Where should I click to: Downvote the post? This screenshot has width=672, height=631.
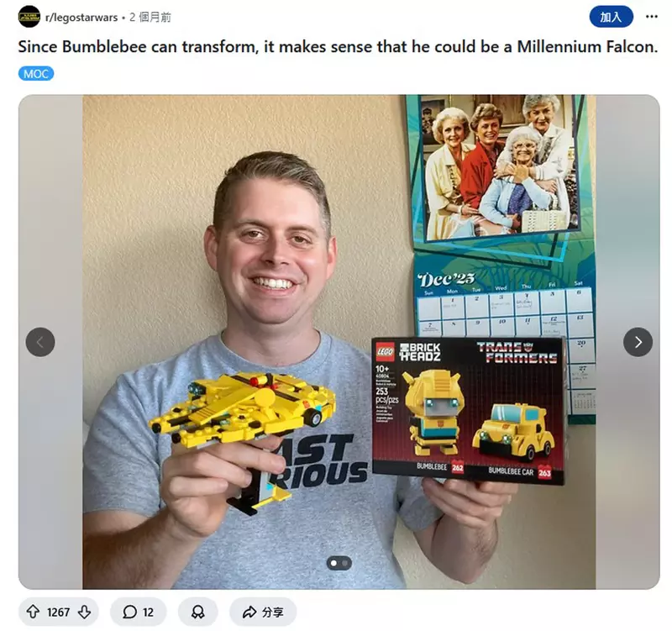point(85,612)
